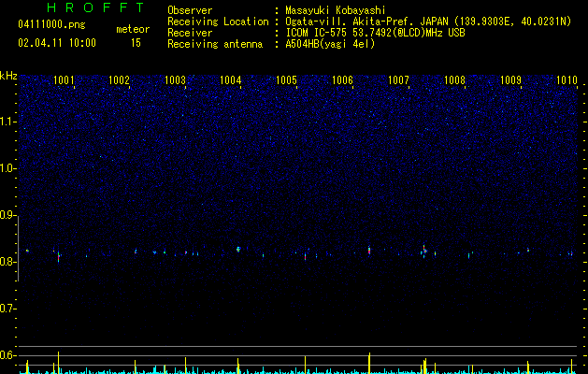Click the 0.8 kHz axis label
The width and height of the screenshot is (588, 374).
tap(8, 262)
